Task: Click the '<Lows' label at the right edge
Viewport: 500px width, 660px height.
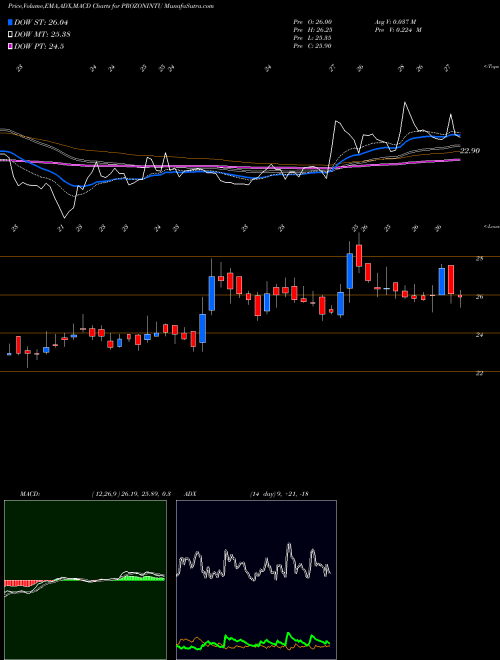Action: (x=492, y=226)
